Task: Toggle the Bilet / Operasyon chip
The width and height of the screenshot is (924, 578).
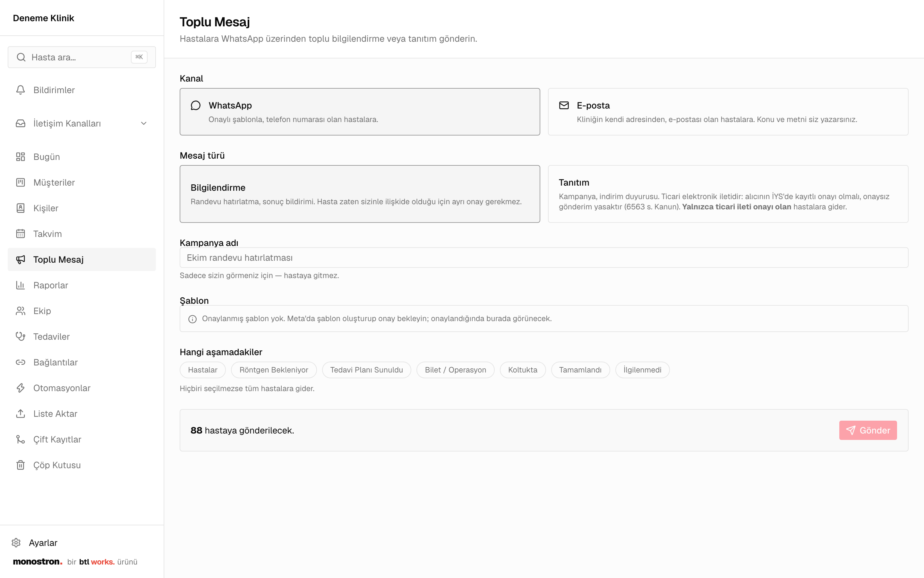Action: (456, 370)
